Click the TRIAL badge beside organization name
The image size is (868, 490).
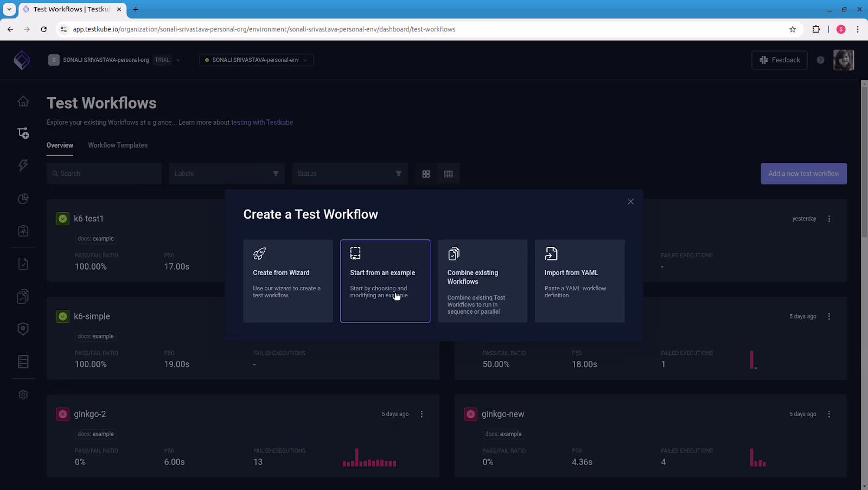[x=162, y=60]
